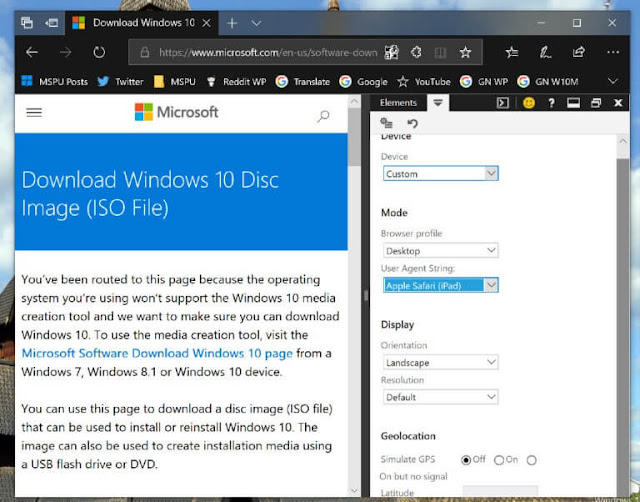Click the extension puzzle icon in address bar
640x502 pixels.
click(416, 52)
